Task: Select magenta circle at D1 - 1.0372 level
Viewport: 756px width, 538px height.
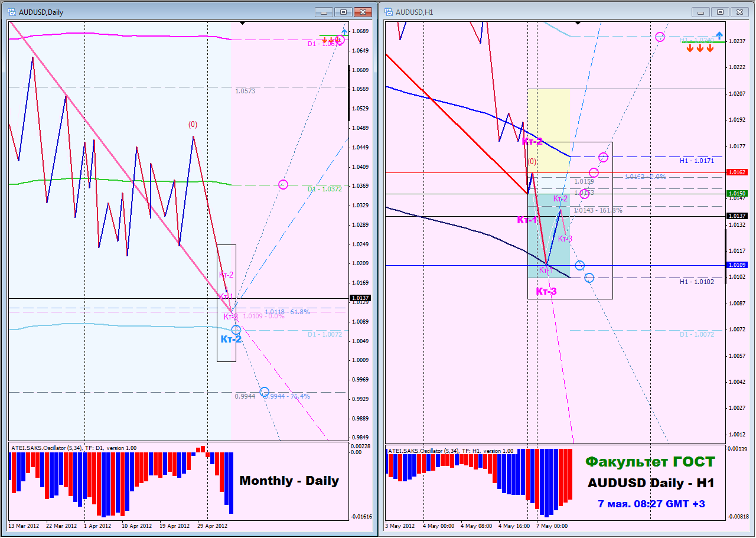Action: click(283, 185)
